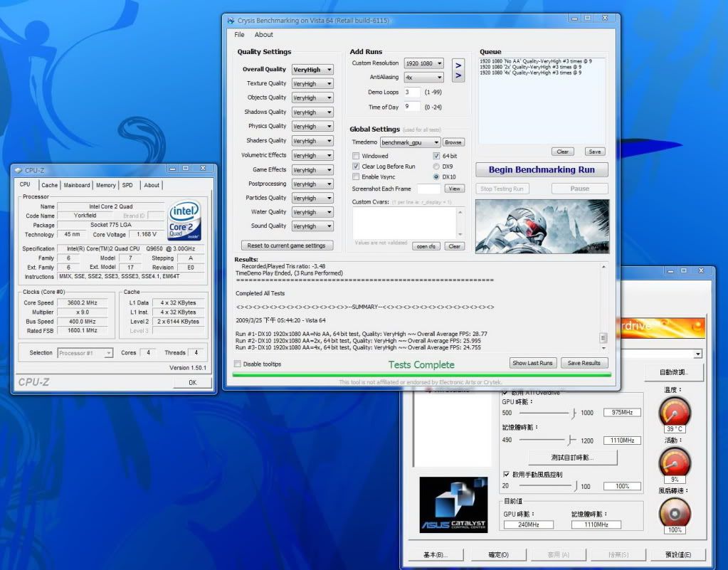This screenshot has height=570, width=728.
Task: Click the Crysis nanosuit artwork image
Action: (x=542, y=226)
